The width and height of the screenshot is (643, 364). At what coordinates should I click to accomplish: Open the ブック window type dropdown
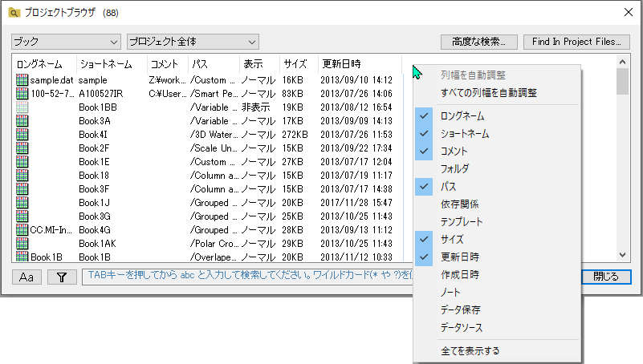tap(66, 42)
